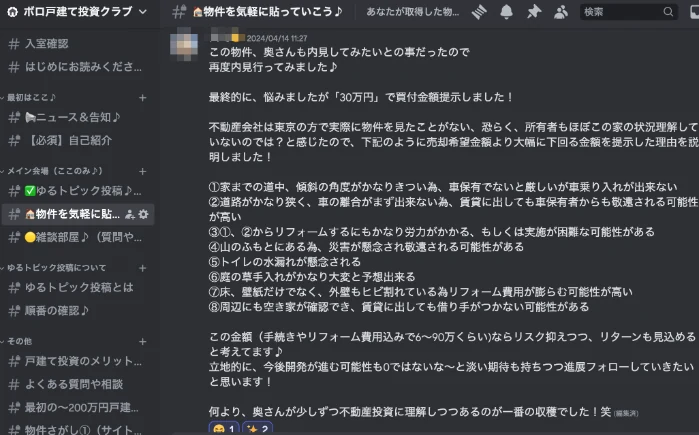This screenshot has width=699, height=435.
Task: Collapse the メイン会場（ここのみ♪）category
Action: click(53, 171)
